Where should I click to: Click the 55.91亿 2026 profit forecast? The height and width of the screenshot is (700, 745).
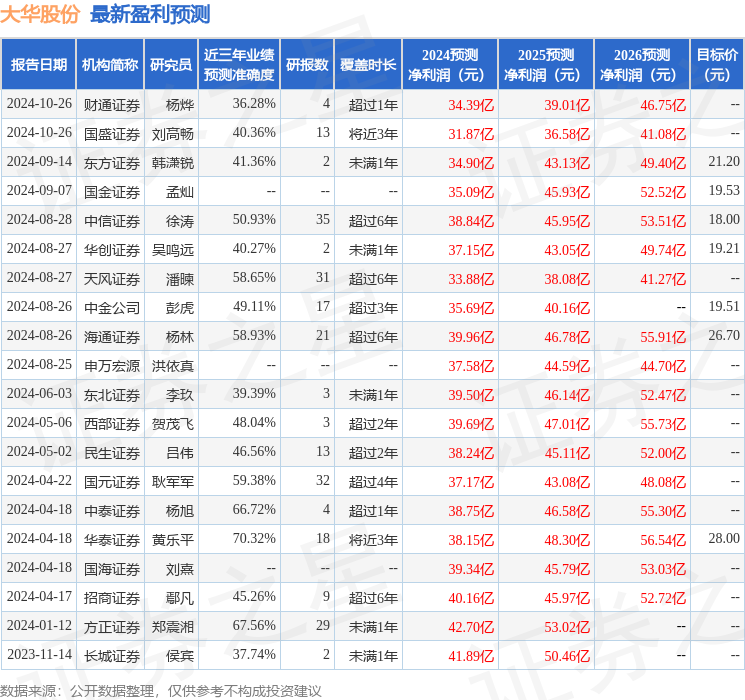coord(663,337)
